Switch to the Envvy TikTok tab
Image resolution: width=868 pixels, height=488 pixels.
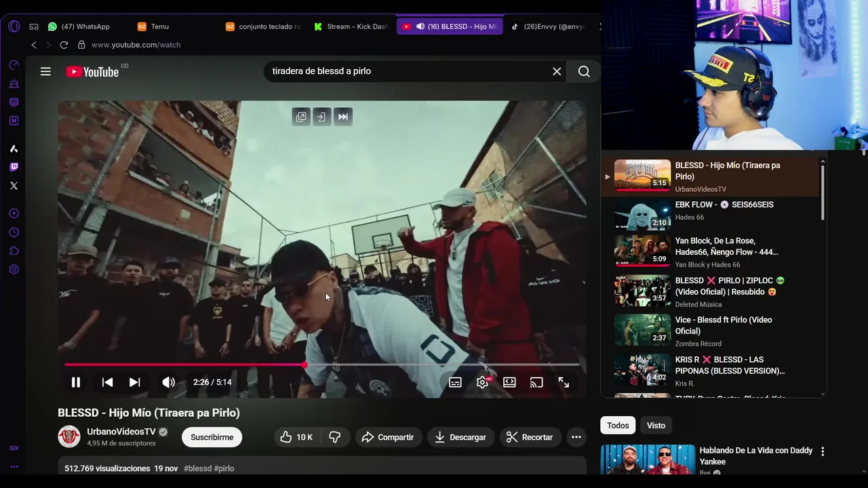point(548,26)
